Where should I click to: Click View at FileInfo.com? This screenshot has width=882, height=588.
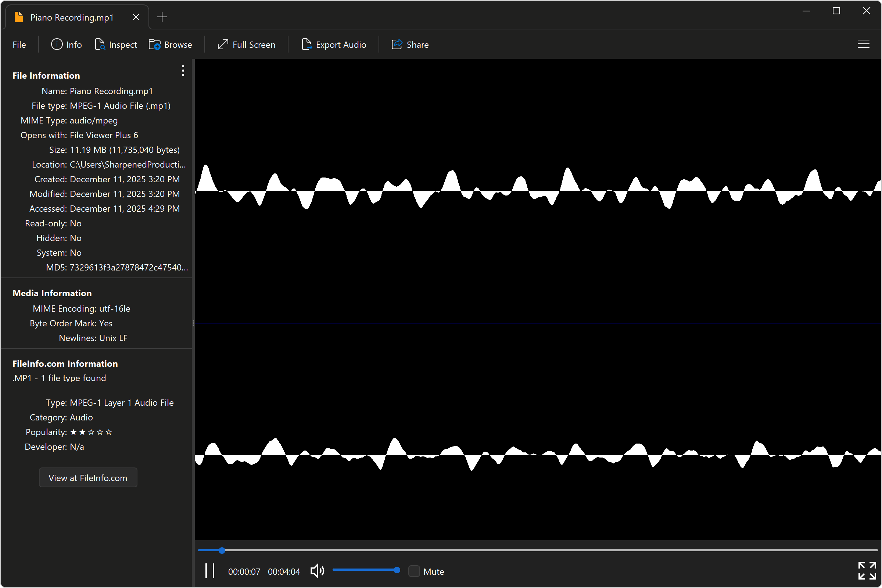(88, 477)
